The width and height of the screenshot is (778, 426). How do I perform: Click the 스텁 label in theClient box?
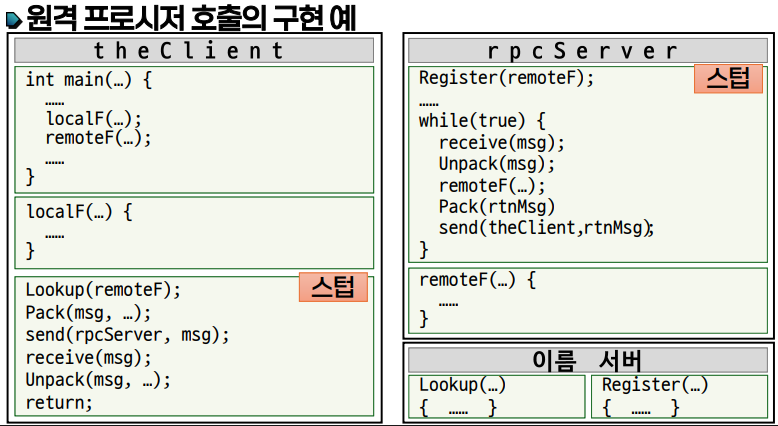click(333, 287)
